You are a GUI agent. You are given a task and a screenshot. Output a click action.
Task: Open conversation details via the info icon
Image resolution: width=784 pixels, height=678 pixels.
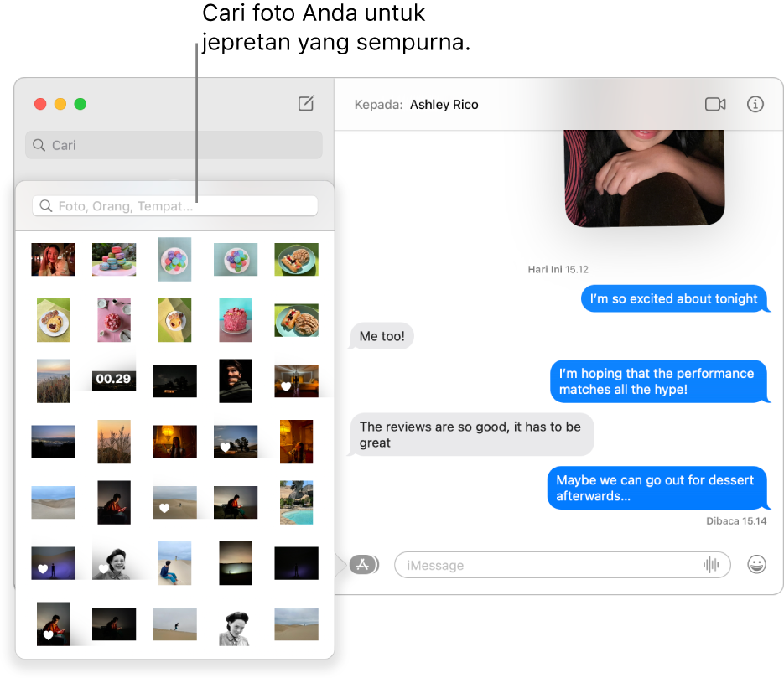(755, 104)
